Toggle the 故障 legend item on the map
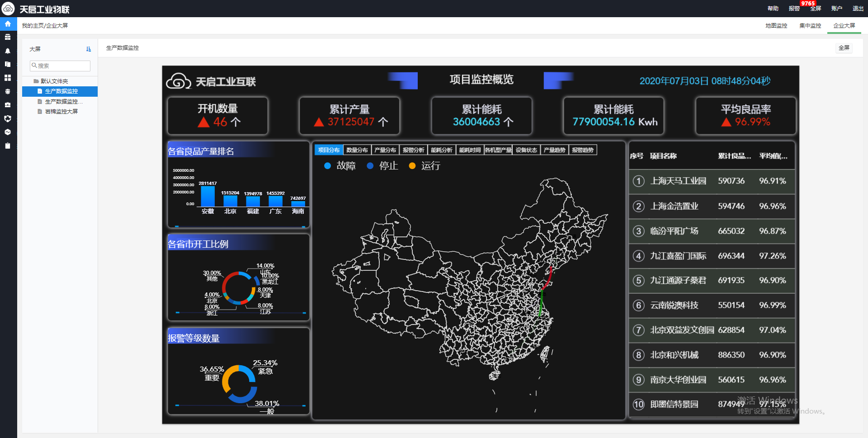Viewport: 868px width, 438px height. tap(340, 166)
